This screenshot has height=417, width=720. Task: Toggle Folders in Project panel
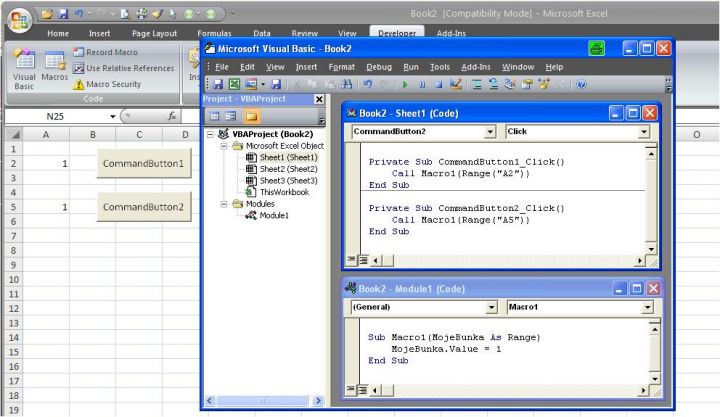click(x=251, y=116)
